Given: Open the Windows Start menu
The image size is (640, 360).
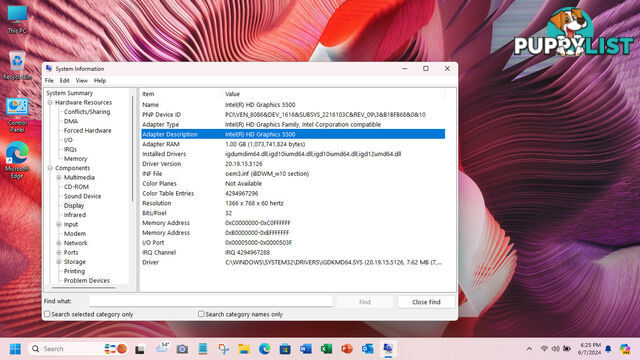Looking at the screenshot, I should [15, 349].
